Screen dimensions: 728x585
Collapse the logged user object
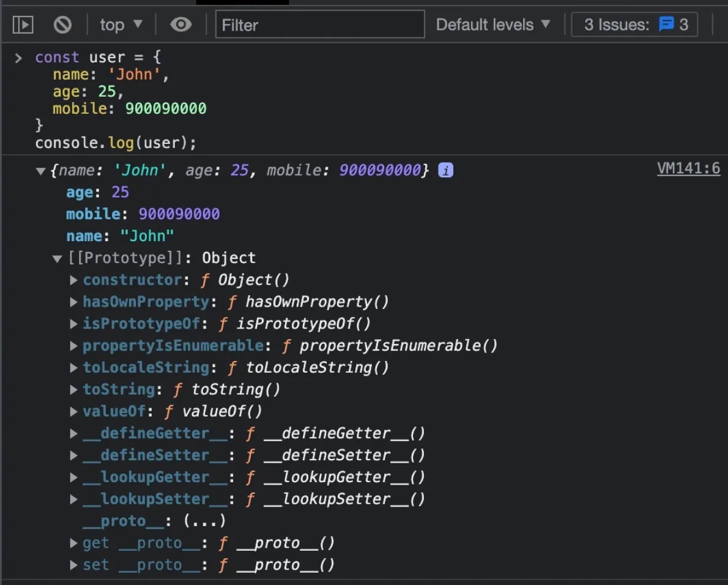pos(40,170)
